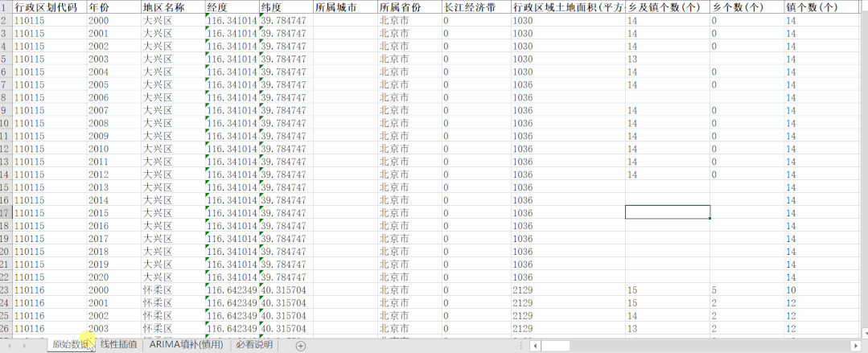Select the 年份 header cell
This screenshot has width=868, height=353.
coord(113,7)
